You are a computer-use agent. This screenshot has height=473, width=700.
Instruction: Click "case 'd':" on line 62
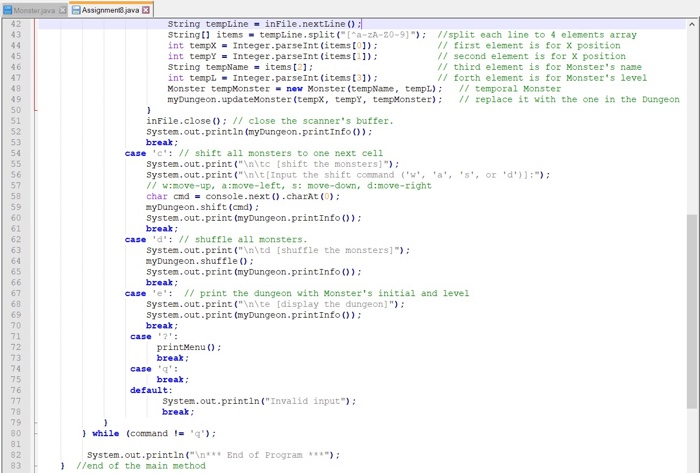(149, 240)
